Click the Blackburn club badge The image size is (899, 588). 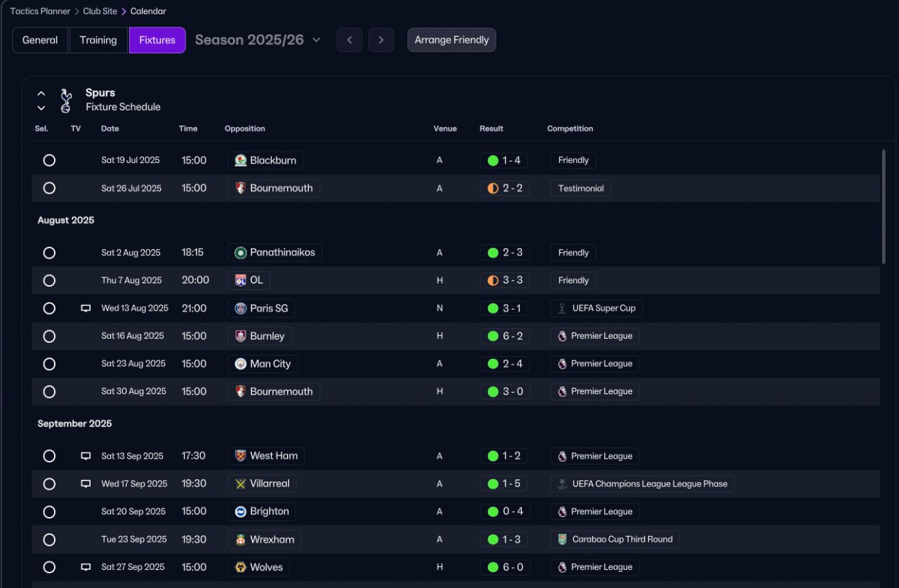pos(240,160)
